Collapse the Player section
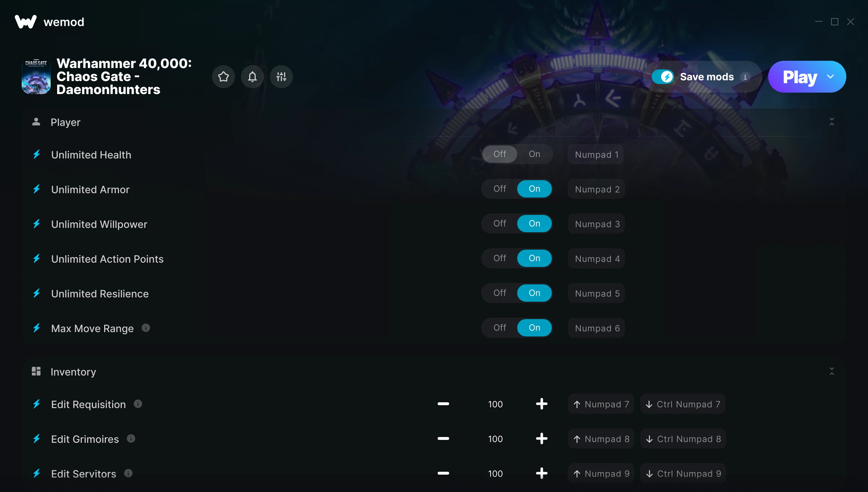 [x=832, y=122]
